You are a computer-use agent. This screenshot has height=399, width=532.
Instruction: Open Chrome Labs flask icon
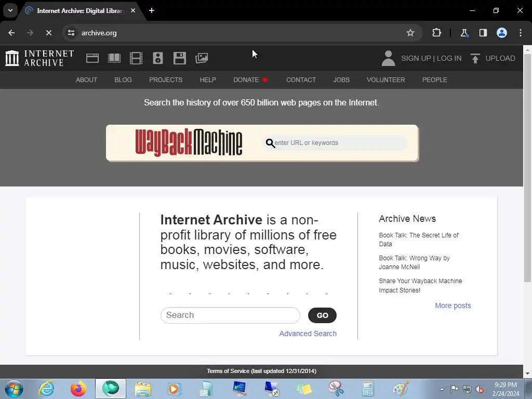click(x=464, y=33)
